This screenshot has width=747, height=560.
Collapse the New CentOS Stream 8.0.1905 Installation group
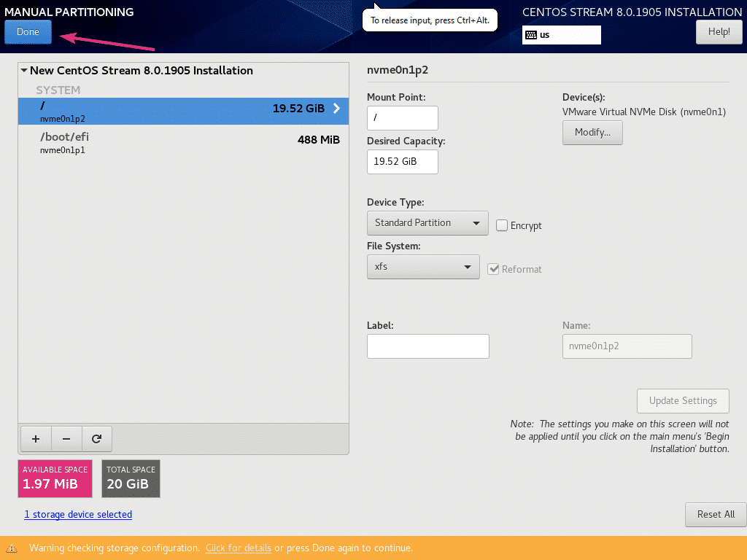coord(24,71)
